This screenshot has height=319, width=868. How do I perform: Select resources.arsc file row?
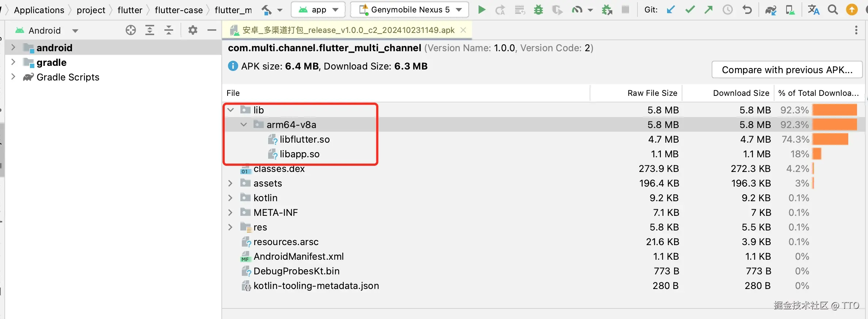pos(543,241)
